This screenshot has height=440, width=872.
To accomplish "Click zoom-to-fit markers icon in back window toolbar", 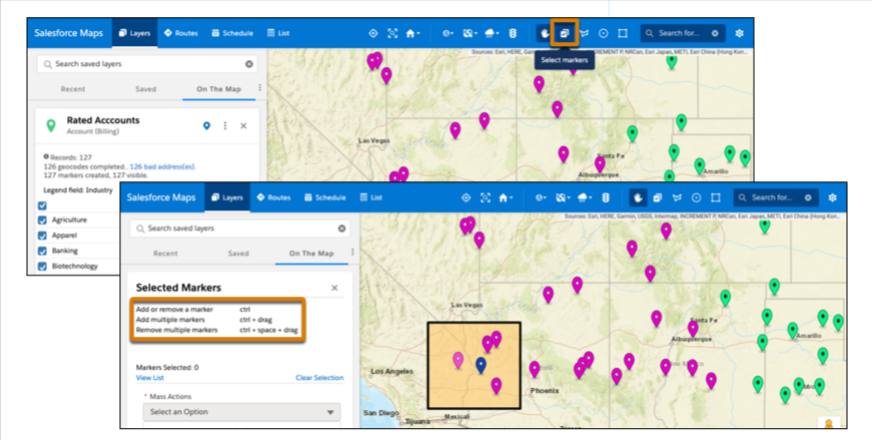I will click(x=393, y=33).
